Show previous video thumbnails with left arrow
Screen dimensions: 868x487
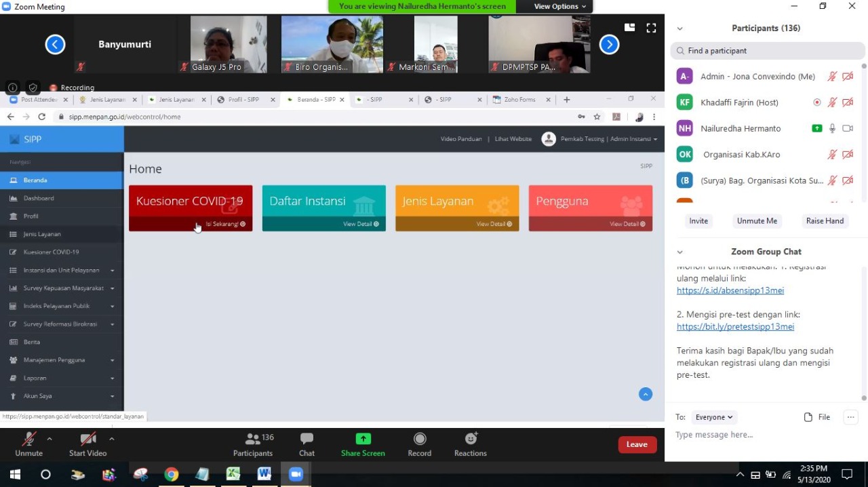55,45
